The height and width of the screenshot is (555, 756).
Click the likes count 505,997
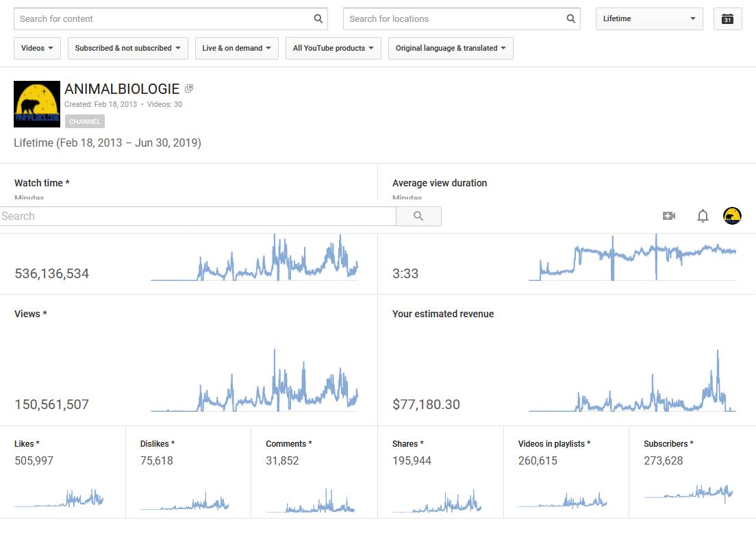tap(34, 460)
